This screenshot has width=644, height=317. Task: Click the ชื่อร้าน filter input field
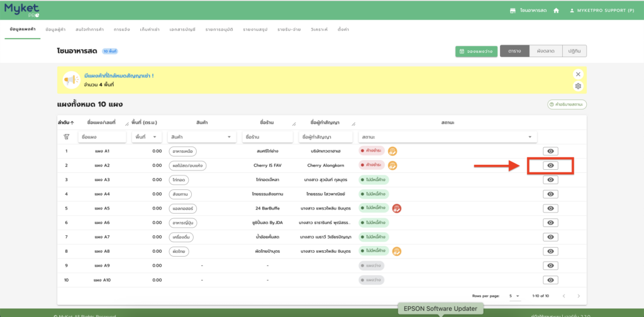point(268,136)
